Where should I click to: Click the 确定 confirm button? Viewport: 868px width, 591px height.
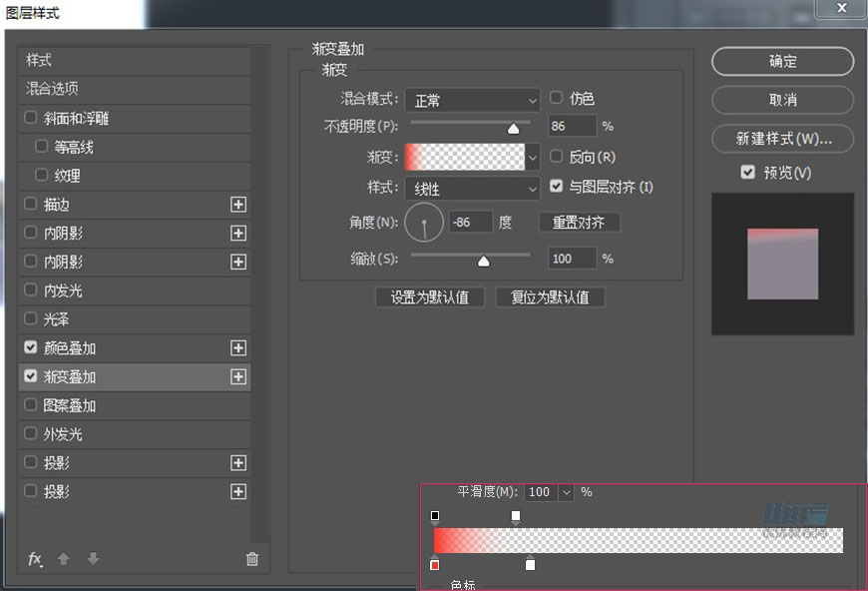pos(782,62)
